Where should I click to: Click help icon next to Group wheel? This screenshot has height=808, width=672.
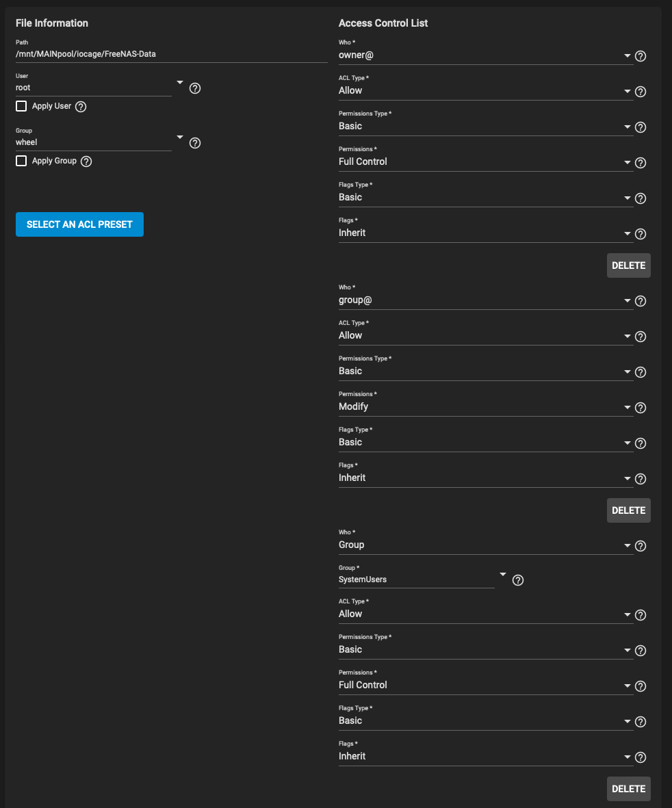[195, 143]
